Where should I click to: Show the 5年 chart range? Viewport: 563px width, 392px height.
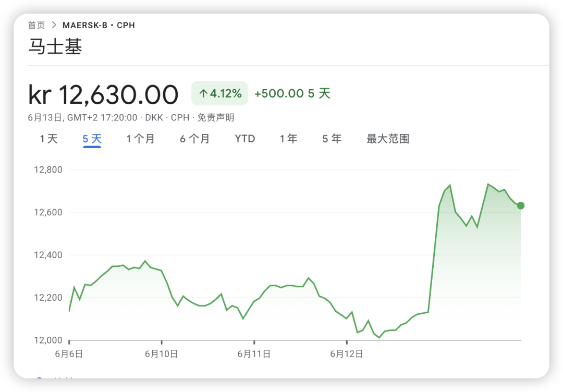[332, 139]
